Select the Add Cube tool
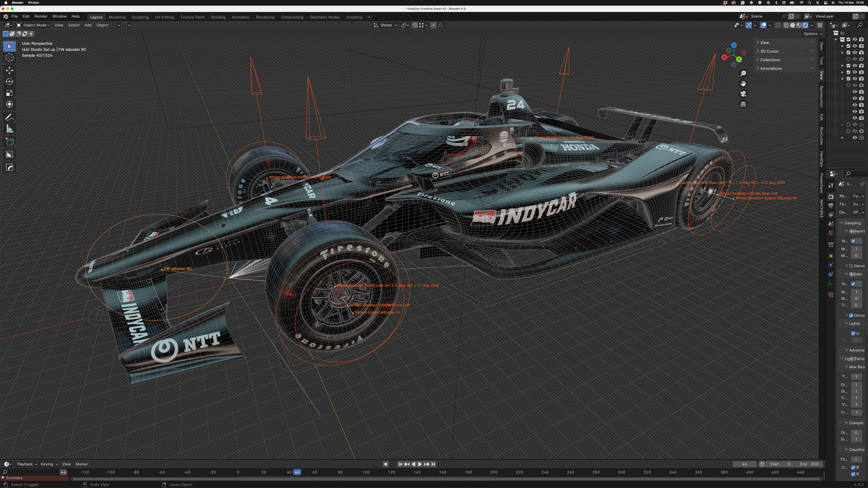 (x=9, y=142)
